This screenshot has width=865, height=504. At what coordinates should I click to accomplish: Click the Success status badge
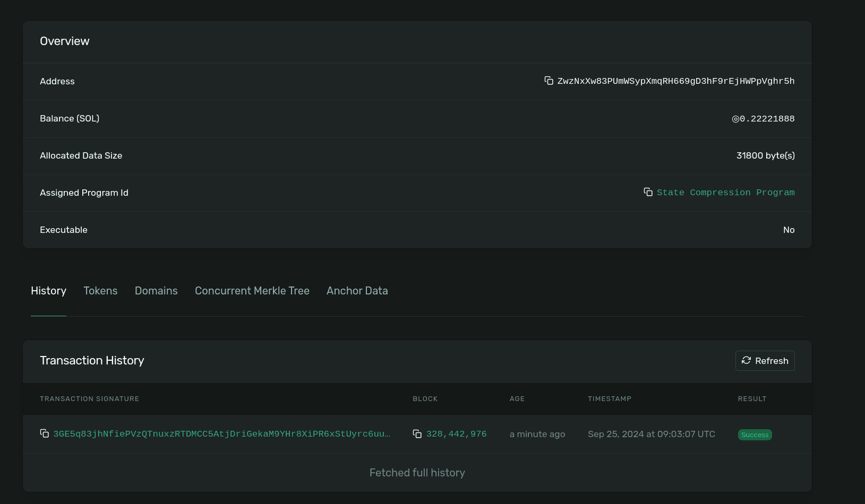(x=755, y=435)
